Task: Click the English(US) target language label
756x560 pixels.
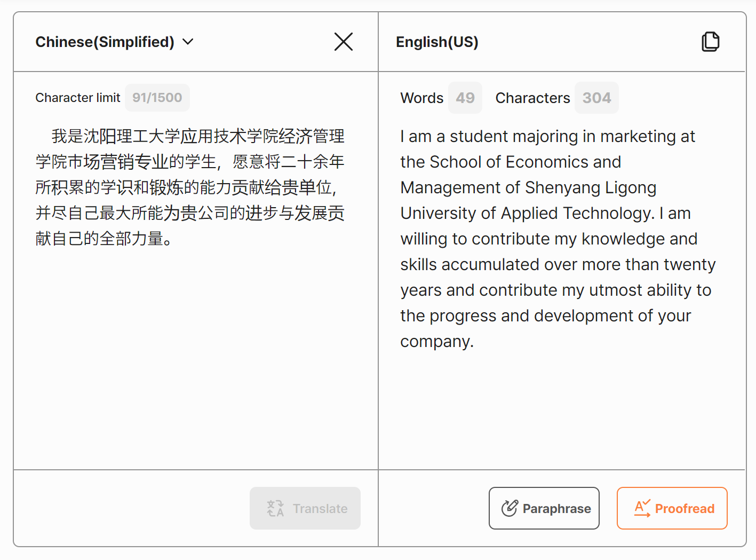Action: pyautogui.click(x=437, y=42)
